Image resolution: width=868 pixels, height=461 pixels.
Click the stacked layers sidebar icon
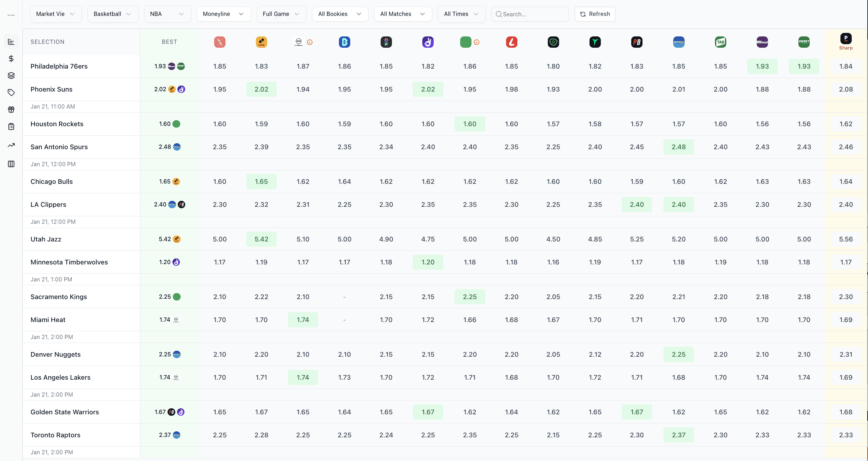pyautogui.click(x=11, y=76)
